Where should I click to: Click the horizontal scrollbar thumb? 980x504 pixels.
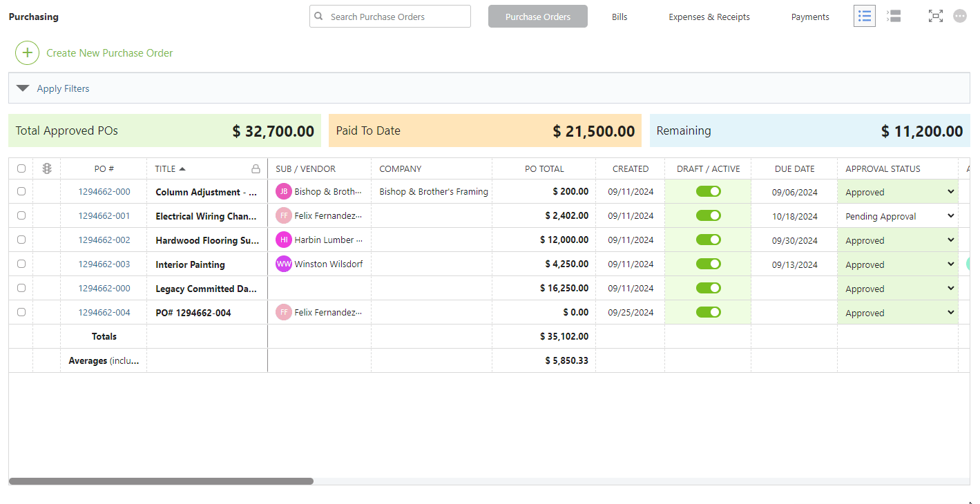(161, 481)
